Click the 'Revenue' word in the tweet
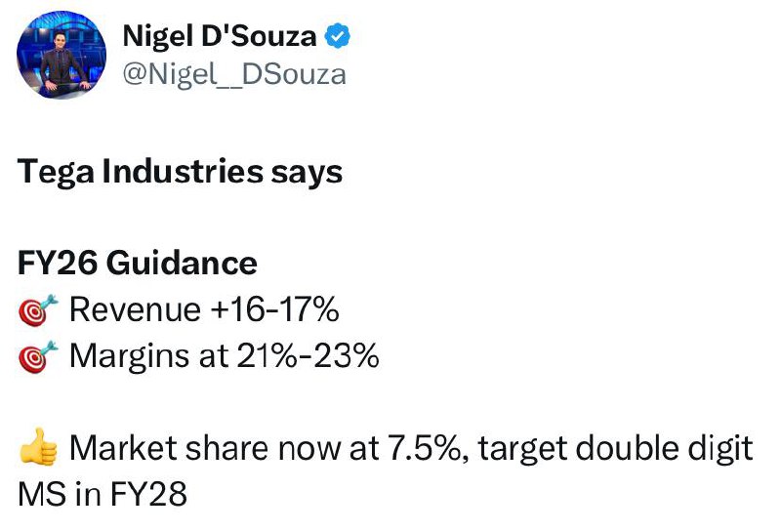 135,309
